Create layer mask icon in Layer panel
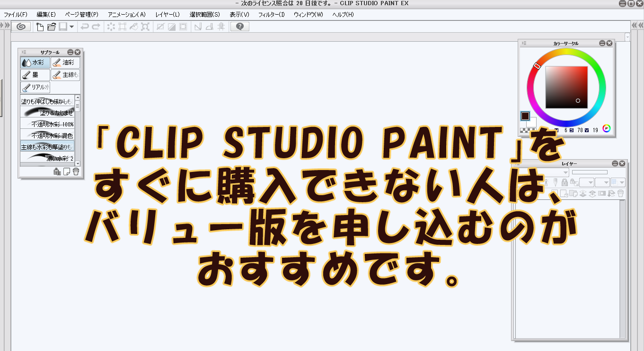The height and width of the screenshot is (351, 644). [x=602, y=193]
